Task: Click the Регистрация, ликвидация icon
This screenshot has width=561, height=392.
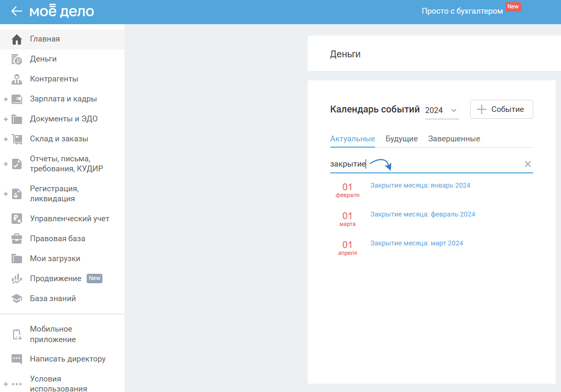Action: [x=17, y=194]
